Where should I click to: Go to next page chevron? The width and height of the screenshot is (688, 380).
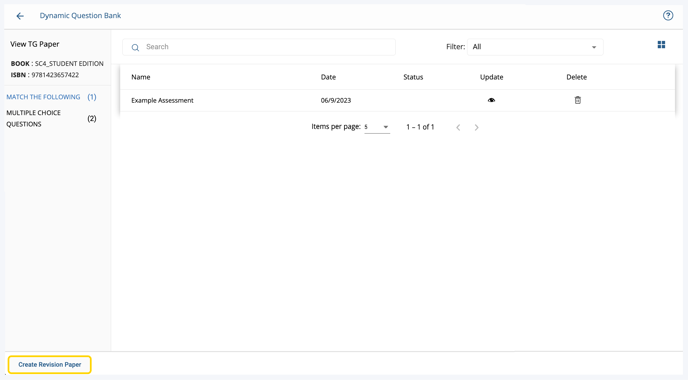[477, 127]
